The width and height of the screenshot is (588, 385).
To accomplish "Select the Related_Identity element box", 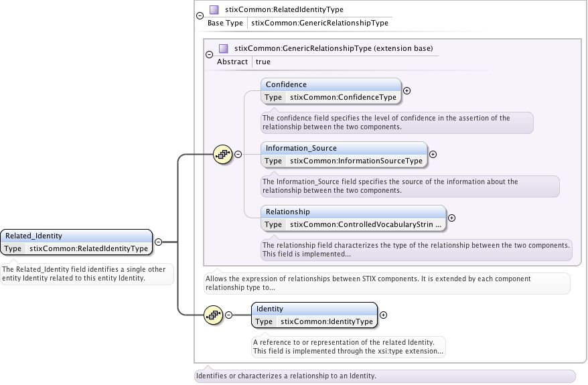I will click(x=76, y=236).
